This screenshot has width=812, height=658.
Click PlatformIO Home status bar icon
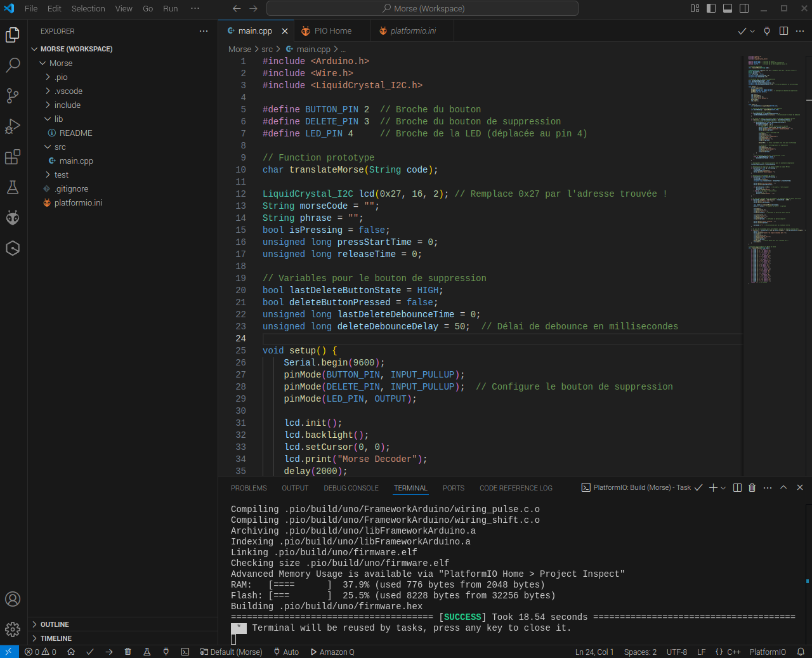pyautogui.click(x=71, y=652)
